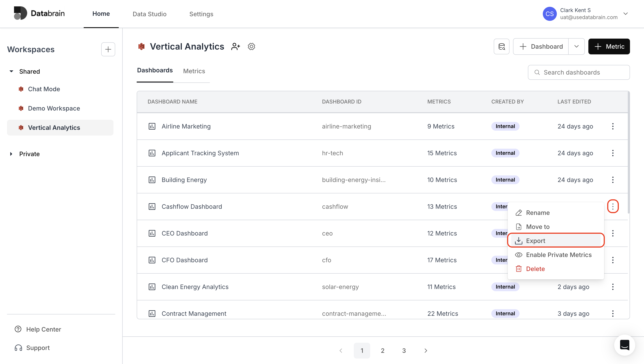
Task: Open the Help Center link
Action: [44, 329]
